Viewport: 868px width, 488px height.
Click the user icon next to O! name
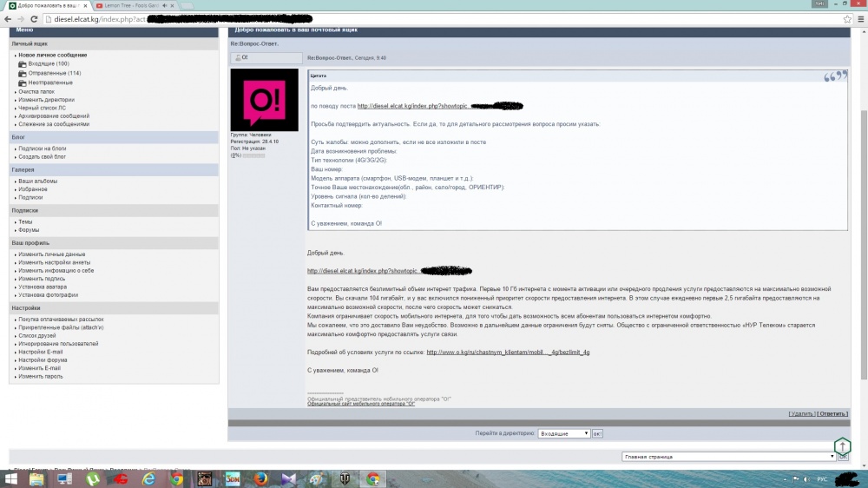[238, 57]
